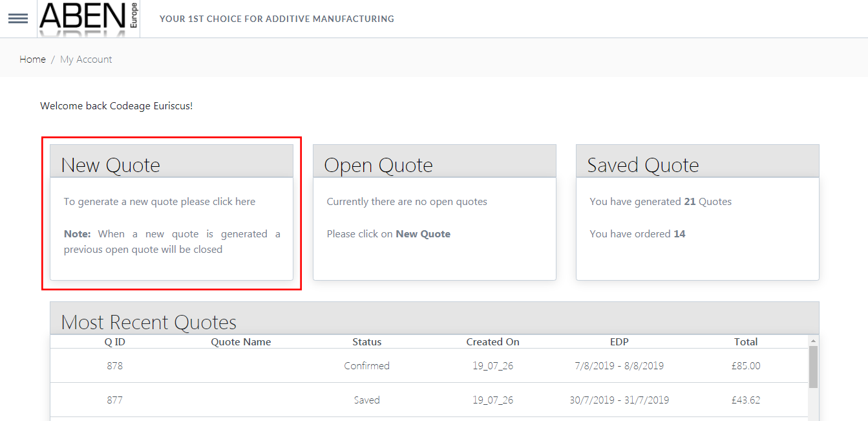Sort by Q ID column header
Screen dimensions: 868x421
pyautogui.click(x=115, y=342)
